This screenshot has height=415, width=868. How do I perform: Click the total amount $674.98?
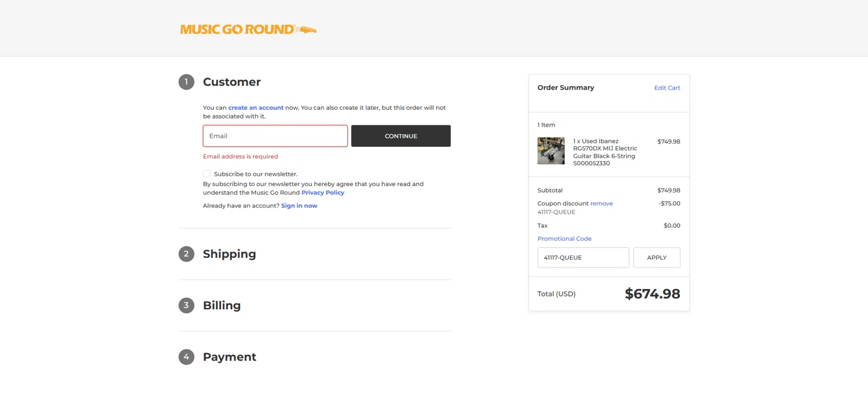652,294
